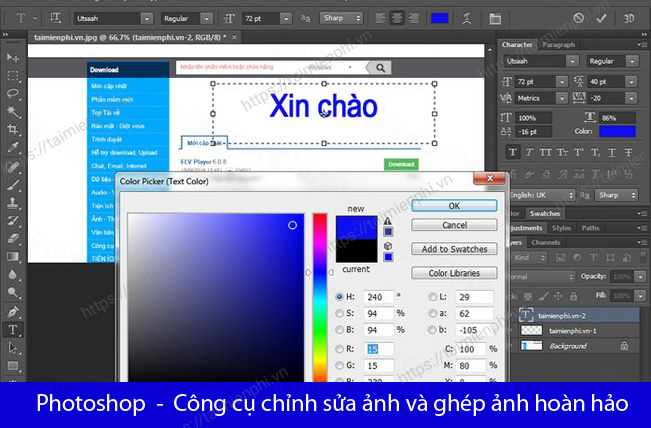Select the Horizontal Type tool

[13, 330]
